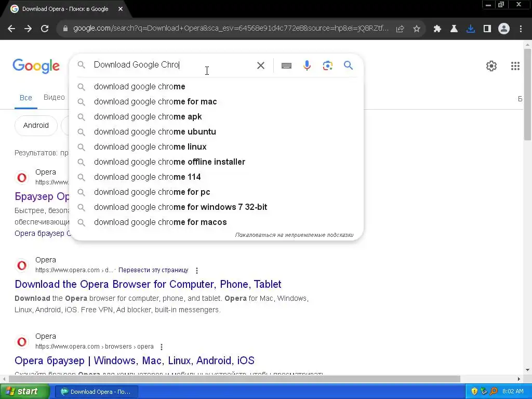Open Google quick settings gear
This screenshot has width=532, height=399.
click(491, 66)
